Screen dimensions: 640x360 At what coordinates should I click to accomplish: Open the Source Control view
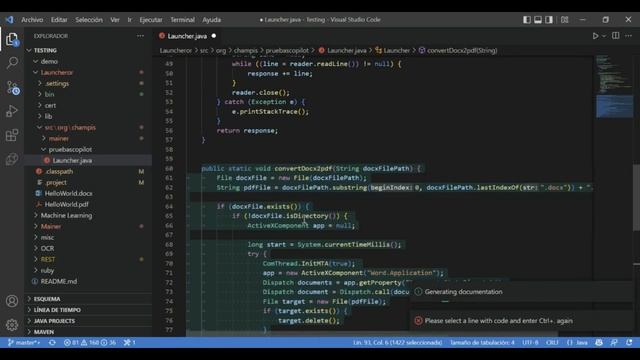(12, 87)
